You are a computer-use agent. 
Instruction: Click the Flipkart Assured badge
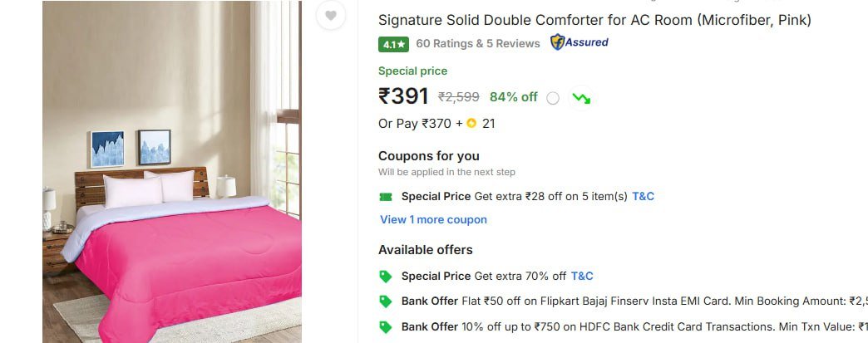pos(579,42)
